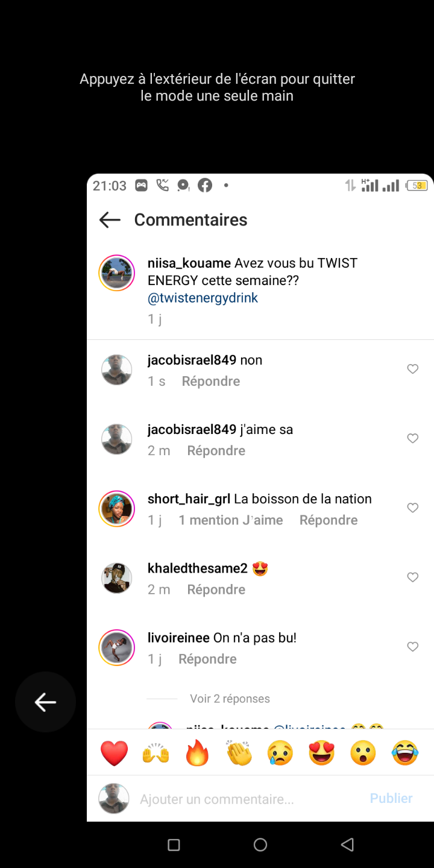
Task: Like livoireinee's "On n'a pas bu!" comment
Action: click(x=413, y=647)
